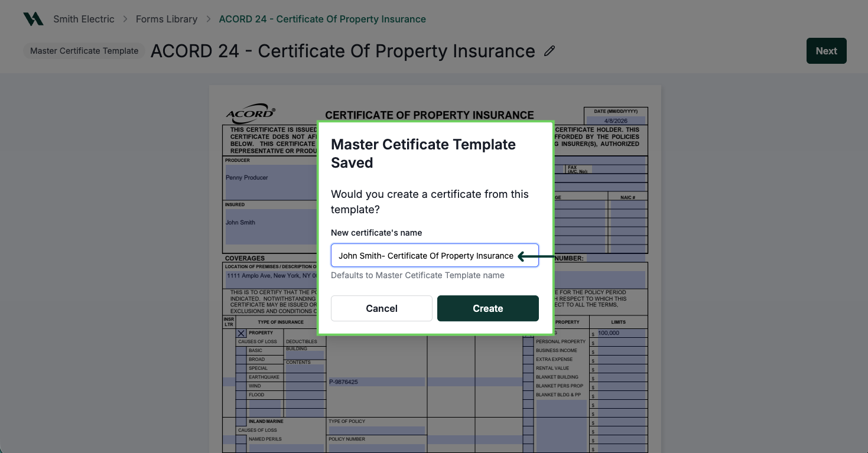The height and width of the screenshot is (453, 868).
Task: Check the RENTAL VALUE box
Action: pos(528,369)
